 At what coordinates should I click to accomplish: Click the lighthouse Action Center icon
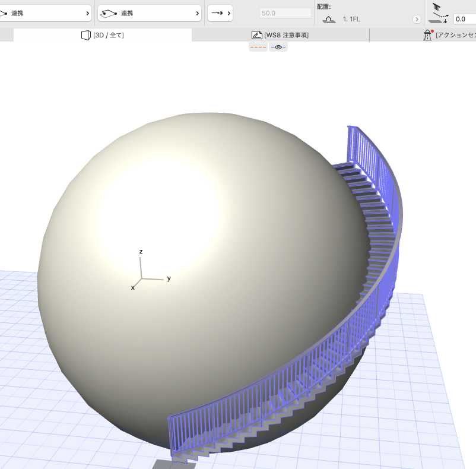click(428, 35)
